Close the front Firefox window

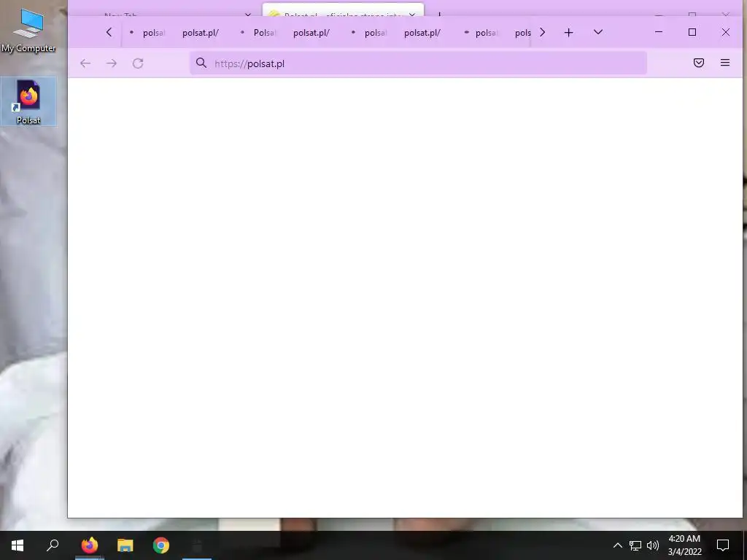726,32
